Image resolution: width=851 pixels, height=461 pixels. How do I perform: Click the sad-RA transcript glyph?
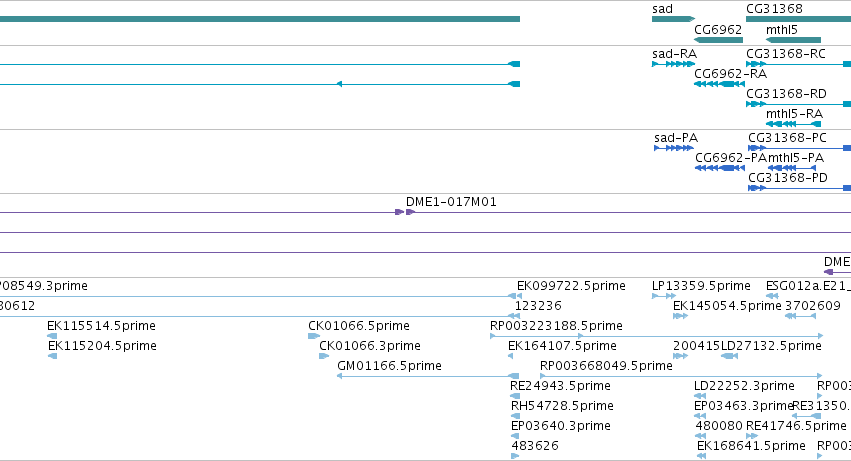[x=673, y=64]
